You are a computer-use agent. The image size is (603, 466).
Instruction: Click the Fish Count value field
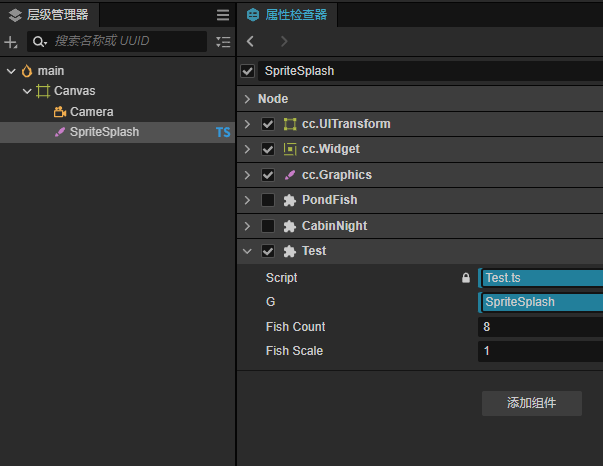click(540, 327)
